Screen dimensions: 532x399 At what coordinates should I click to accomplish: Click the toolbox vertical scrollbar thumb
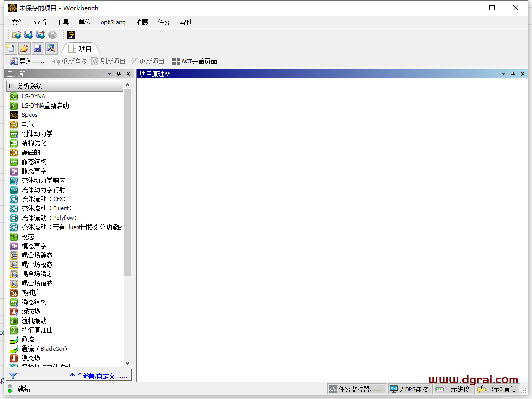pyautogui.click(x=128, y=182)
